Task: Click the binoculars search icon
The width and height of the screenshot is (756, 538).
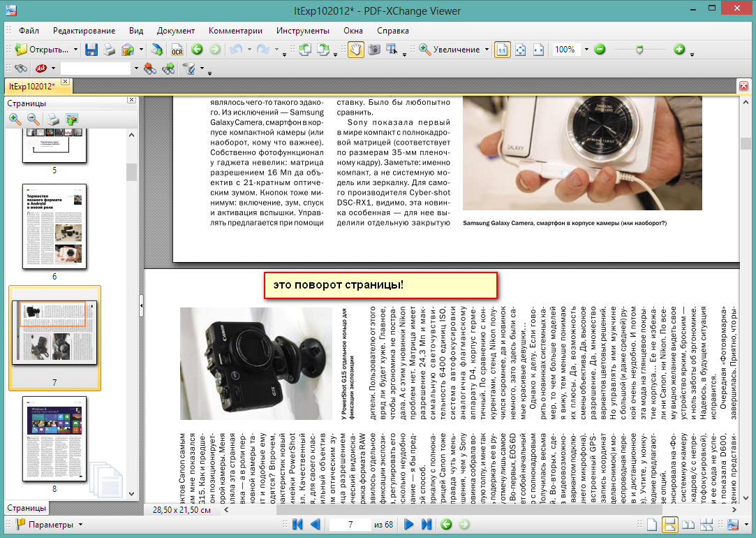Action: (x=21, y=68)
